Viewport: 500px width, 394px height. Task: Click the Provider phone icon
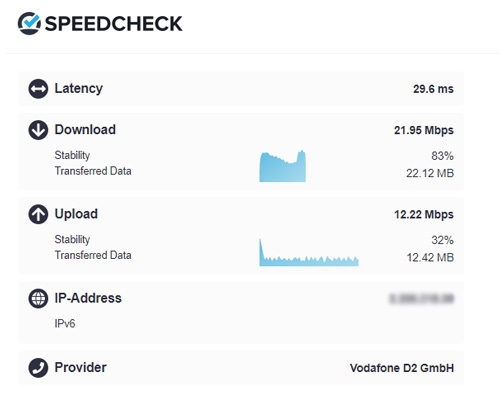pos(38,368)
